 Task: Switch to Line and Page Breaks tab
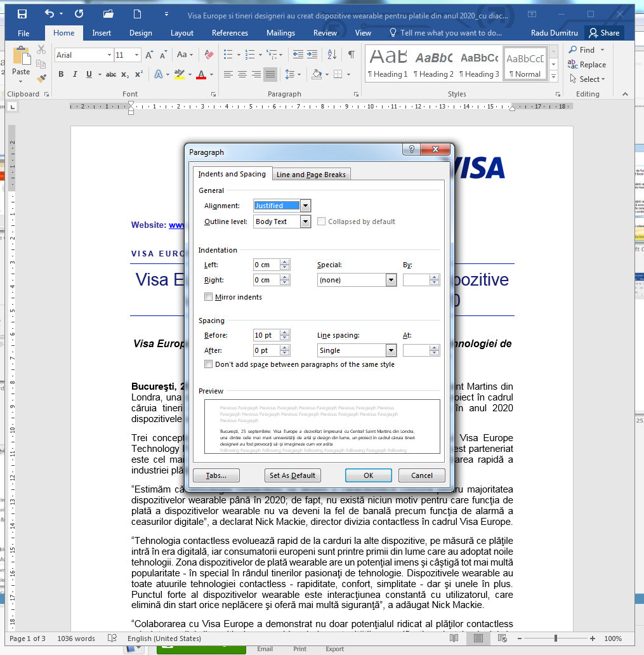click(x=311, y=174)
